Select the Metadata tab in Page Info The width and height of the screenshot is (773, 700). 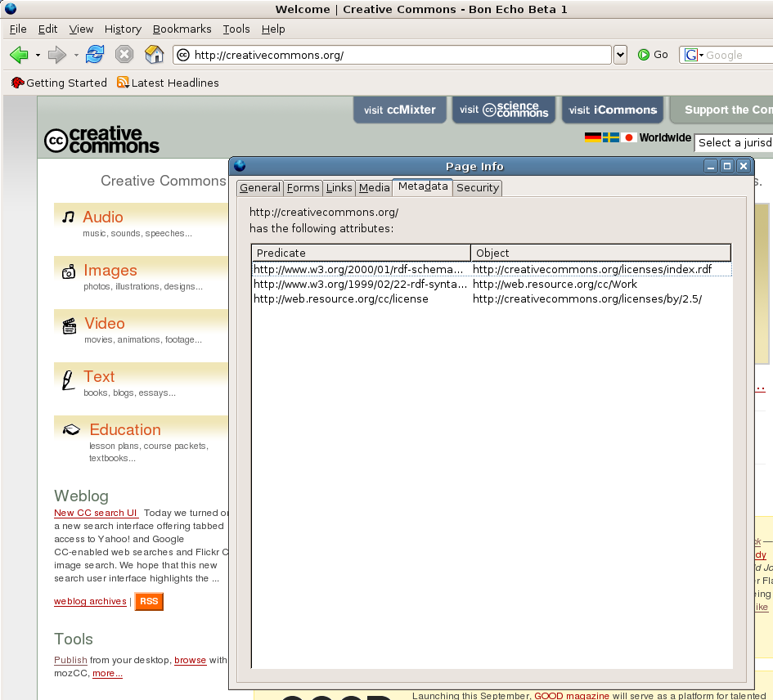422,186
